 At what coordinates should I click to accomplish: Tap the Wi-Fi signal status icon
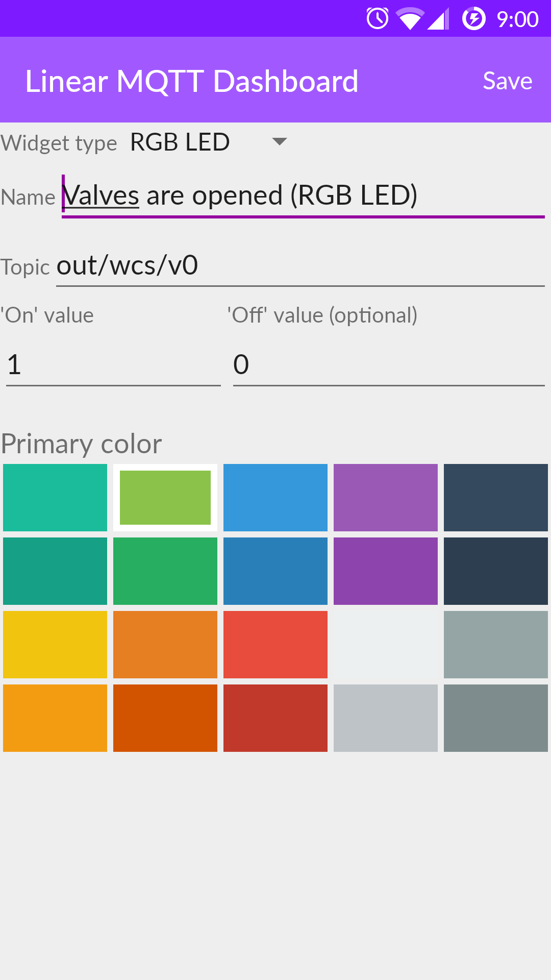coord(410,19)
